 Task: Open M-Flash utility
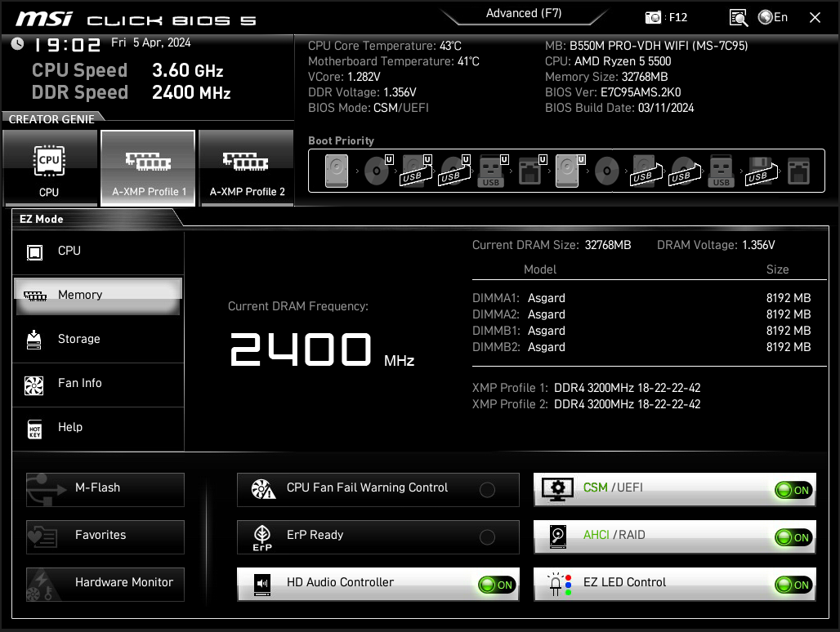point(105,490)
